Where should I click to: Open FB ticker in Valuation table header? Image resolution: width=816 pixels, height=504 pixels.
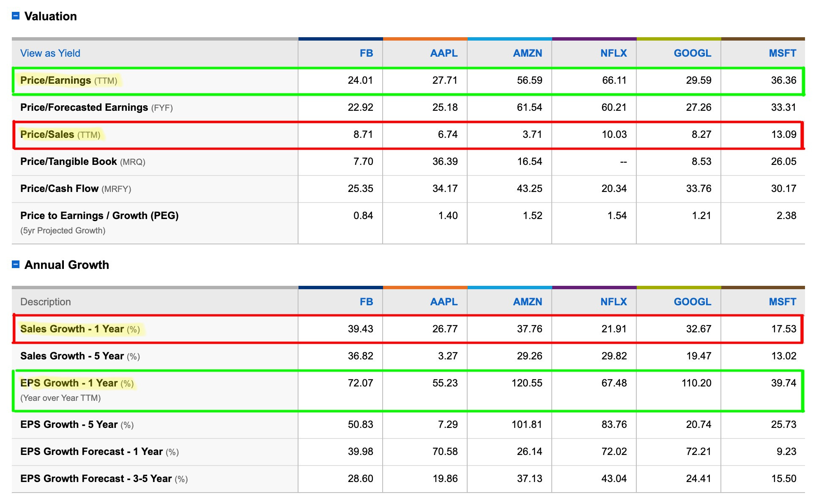point(366,53)
